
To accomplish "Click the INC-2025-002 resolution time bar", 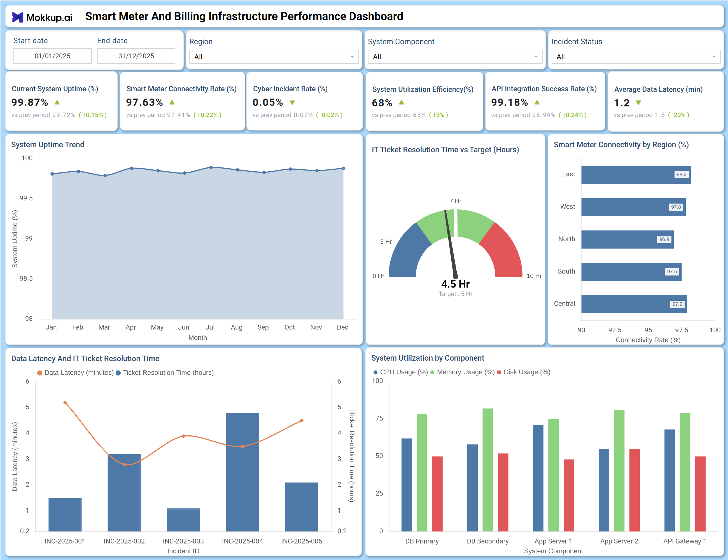I will tap(124, 493).
